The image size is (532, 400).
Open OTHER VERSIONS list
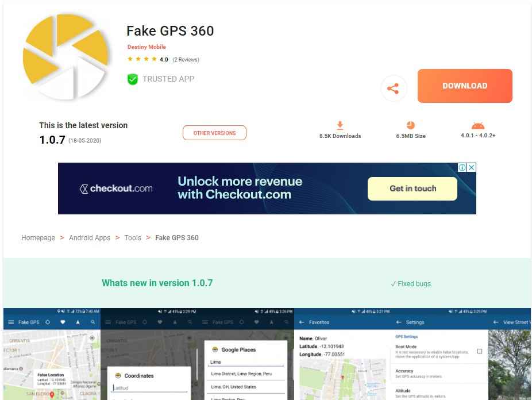point(214,133)
